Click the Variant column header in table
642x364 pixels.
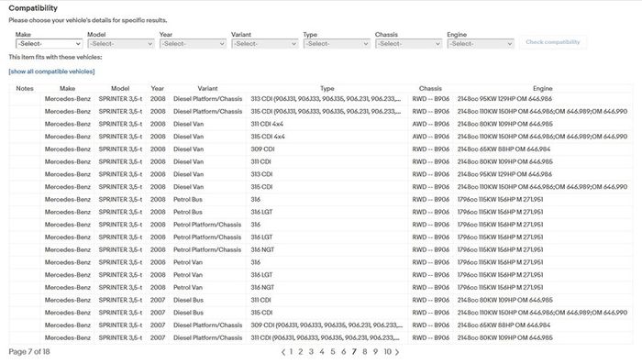pyautogui.click(x=207, y=88)
